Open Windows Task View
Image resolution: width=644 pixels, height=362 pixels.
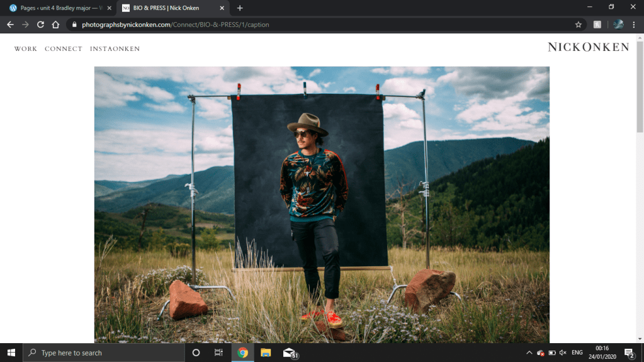[x=218, y=353]
